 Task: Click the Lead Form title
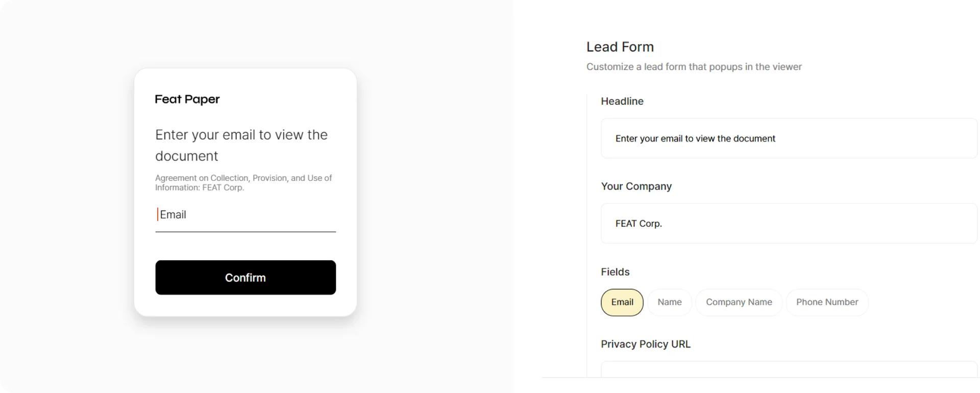click(620, 47)
